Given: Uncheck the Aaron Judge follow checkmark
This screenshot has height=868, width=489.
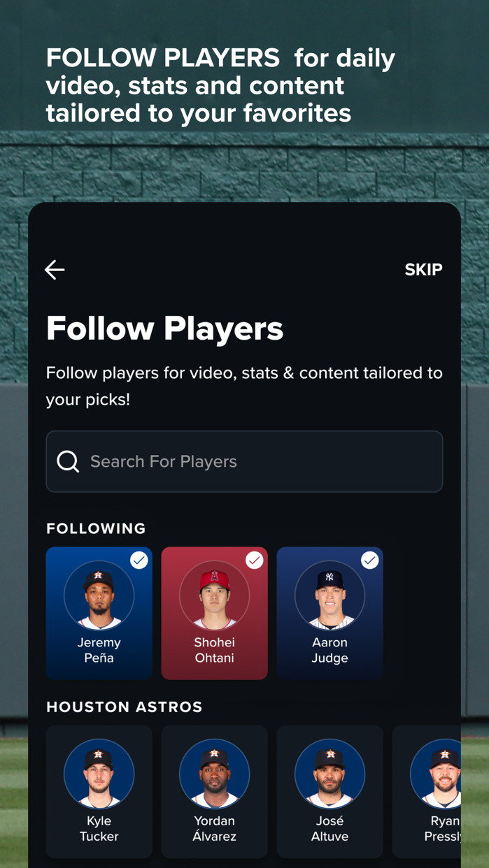Looking at the screenshot, I should click(369, 560).
